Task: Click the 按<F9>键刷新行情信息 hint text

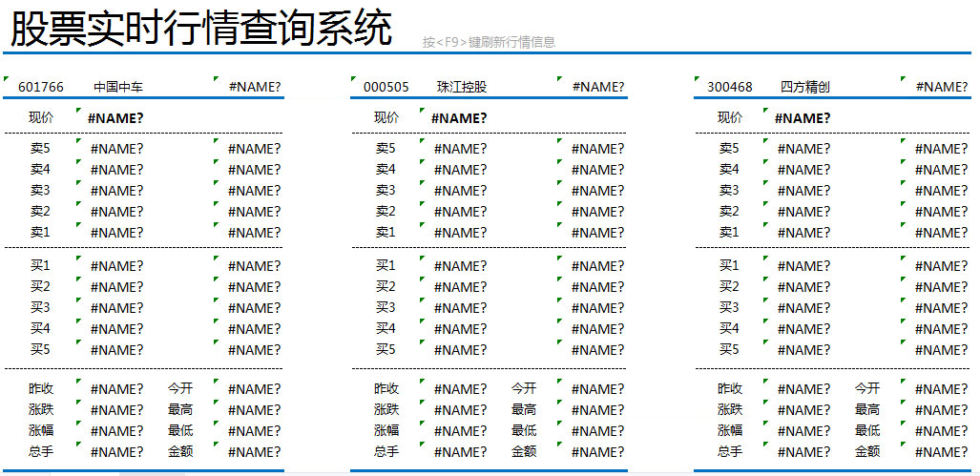Action: 489,42
